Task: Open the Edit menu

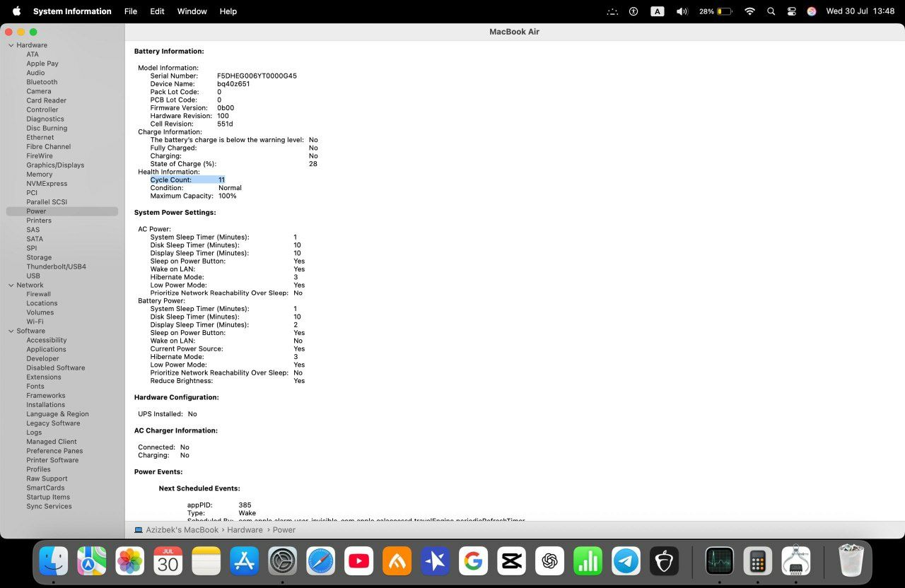Action: (x=157, y=11)
